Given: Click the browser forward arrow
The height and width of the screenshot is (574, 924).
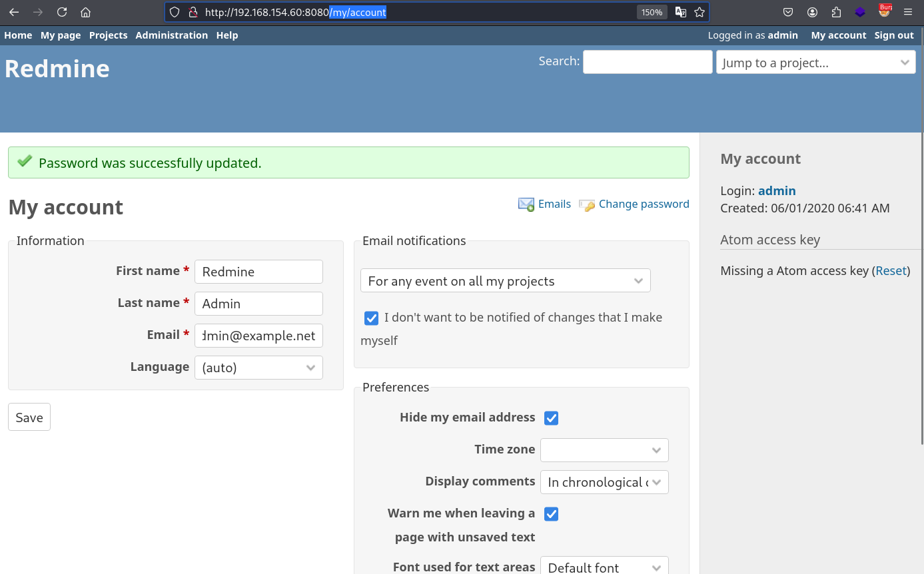Looking at the screenshot, I should 38,12.
